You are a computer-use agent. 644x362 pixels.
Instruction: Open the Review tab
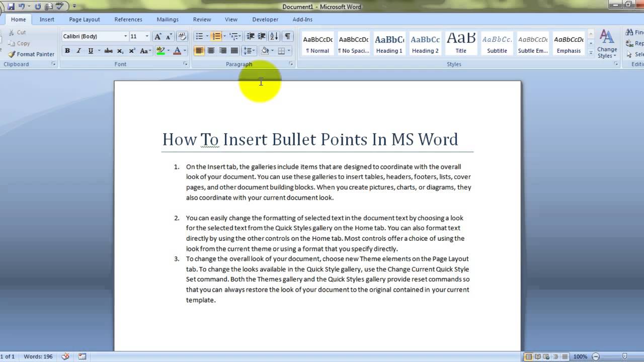pos(202,19)
